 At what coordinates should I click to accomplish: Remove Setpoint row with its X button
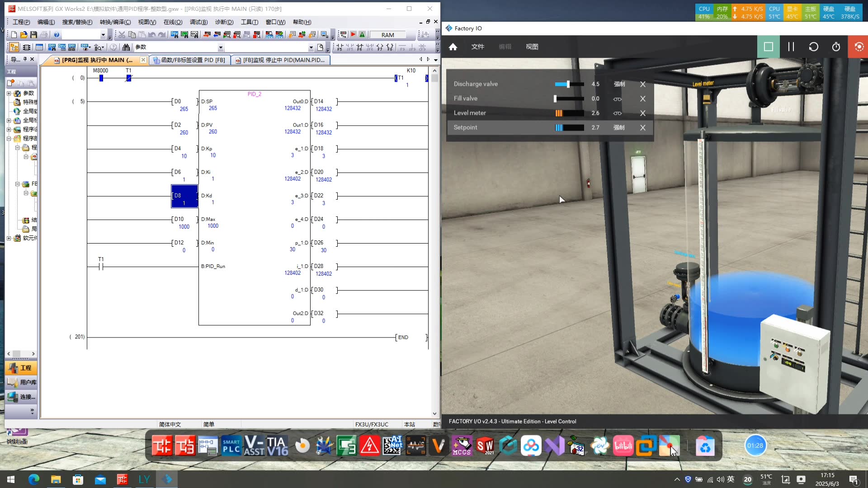click(x=642, y=127)
